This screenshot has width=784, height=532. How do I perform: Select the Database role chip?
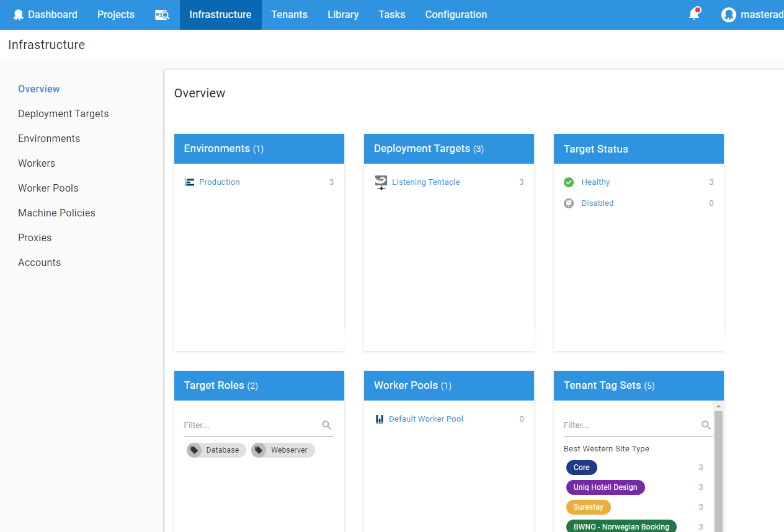click(x=216, y=450)
